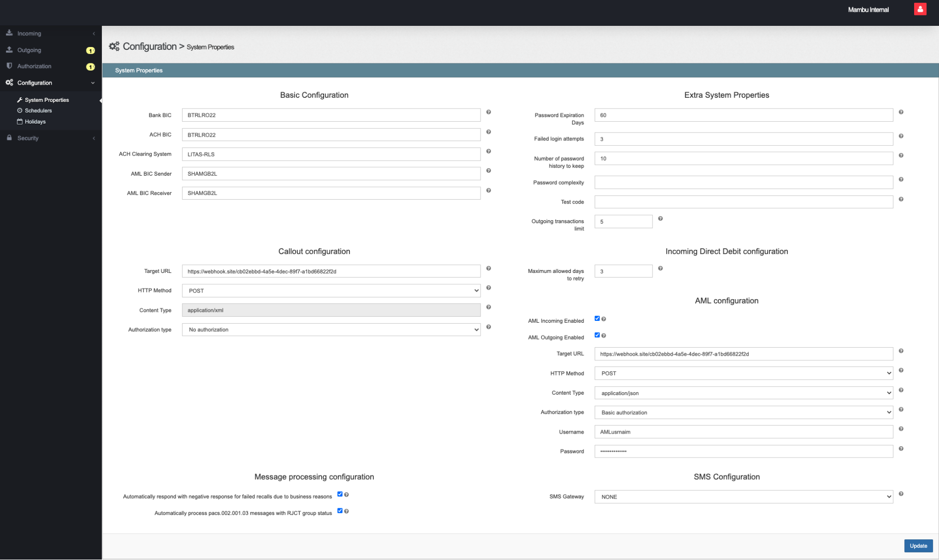
Task: Open Schedulers in the sidebar
Action: 38,111
